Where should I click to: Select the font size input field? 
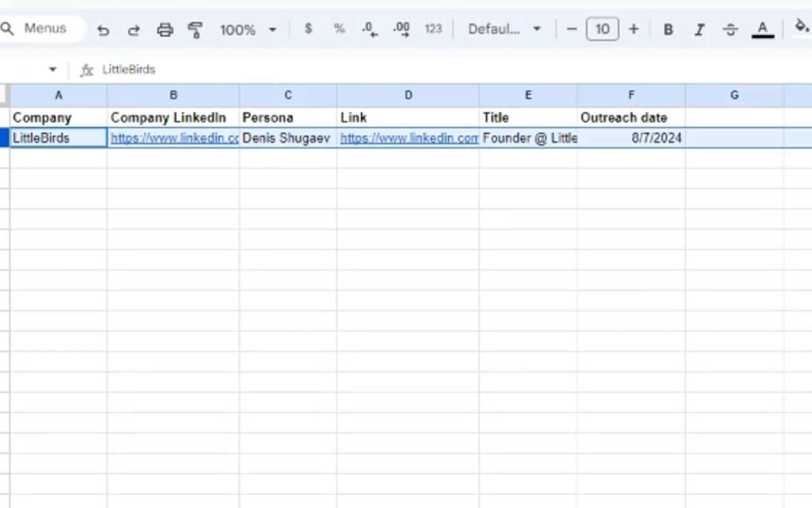click(602, 29)
